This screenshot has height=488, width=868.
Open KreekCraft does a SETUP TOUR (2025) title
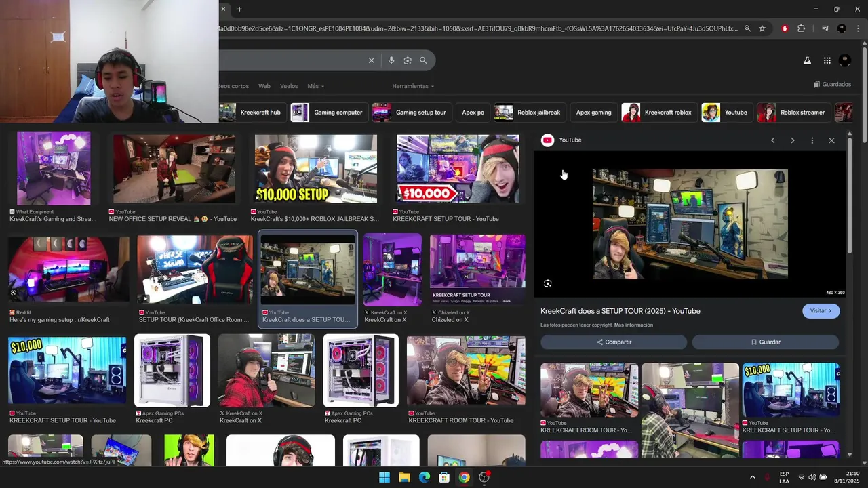620,311
